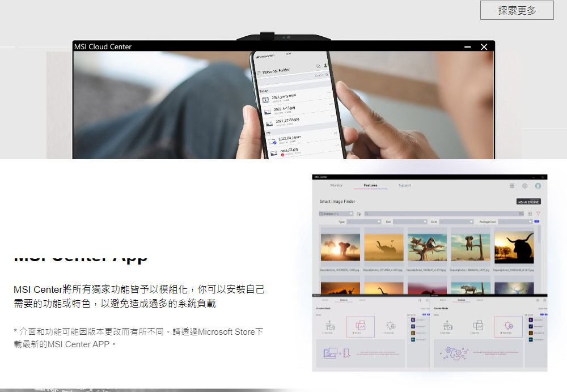Open the elephant sitting on branch thumbnail
This screenshot has width=567, height=392.
471,248
